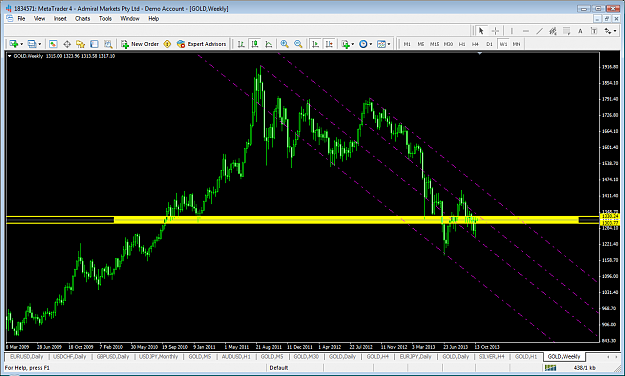The image size is (625, 376).
Task: Show the Market Watch panel icon
Action: (x=53, y=44)
